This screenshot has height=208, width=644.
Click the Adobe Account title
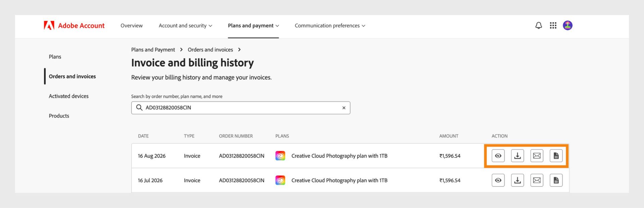click(x=81, y=25)
